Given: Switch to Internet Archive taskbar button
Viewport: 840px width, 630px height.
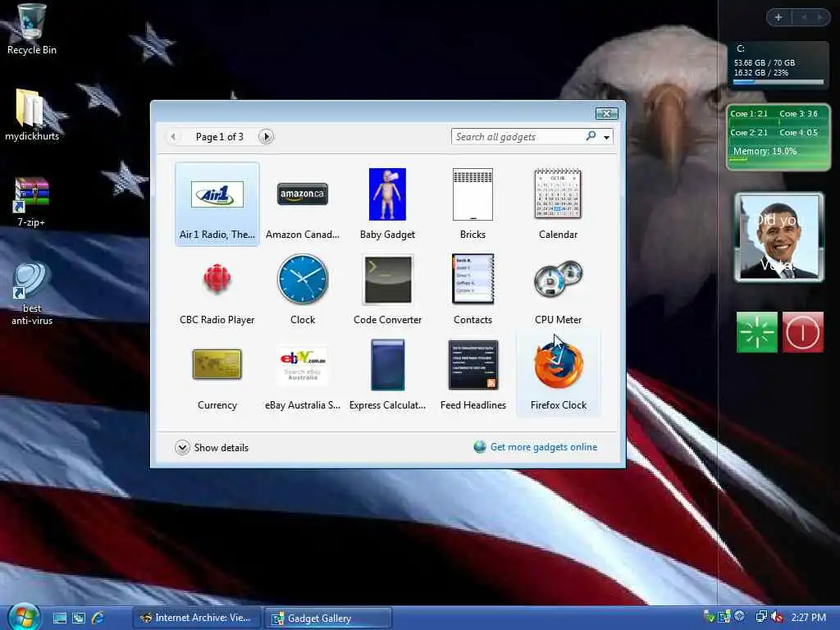Looking at the screenshot, I should pos(197,619).
